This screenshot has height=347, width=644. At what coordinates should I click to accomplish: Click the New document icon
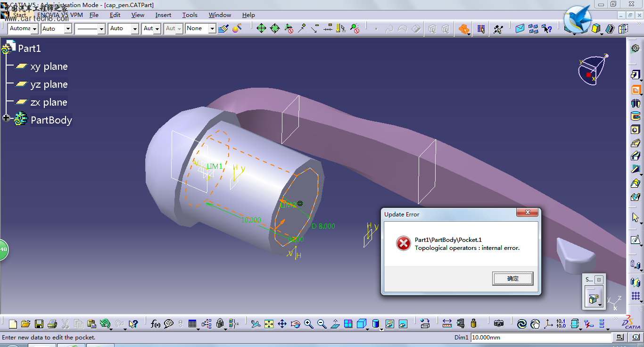pyautogui.click(x=13, y=324)
